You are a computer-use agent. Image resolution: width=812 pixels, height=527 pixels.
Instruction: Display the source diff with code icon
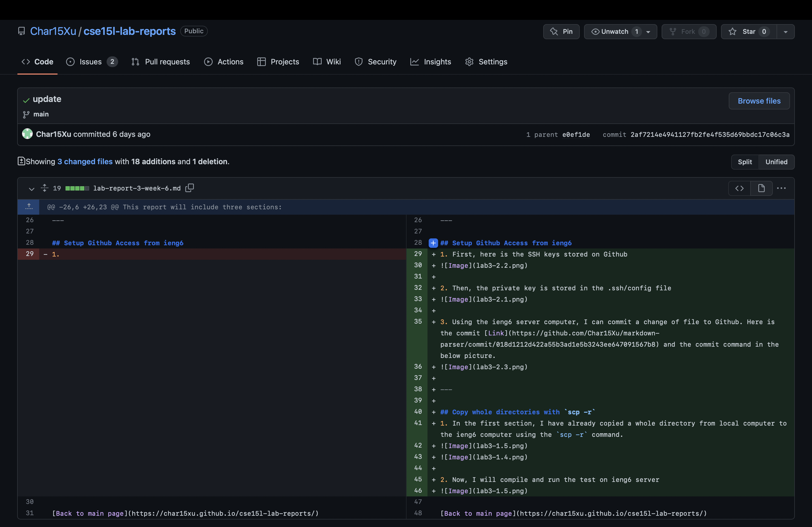click(739, 188)
